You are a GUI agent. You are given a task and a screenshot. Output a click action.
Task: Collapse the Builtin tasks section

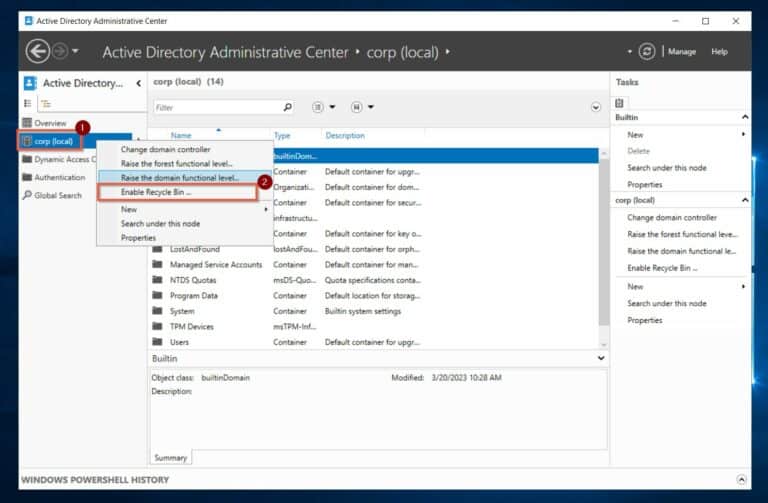(x=744, y=117)
